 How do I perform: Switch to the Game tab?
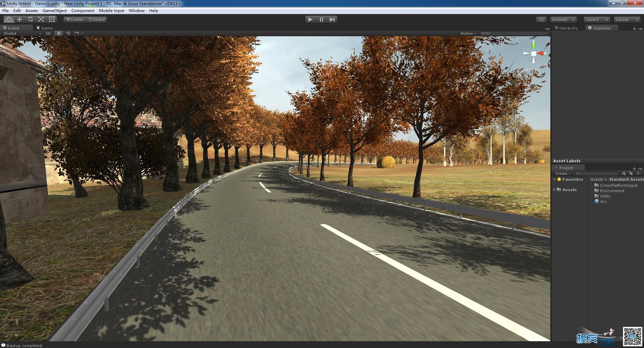pos(45,28)
